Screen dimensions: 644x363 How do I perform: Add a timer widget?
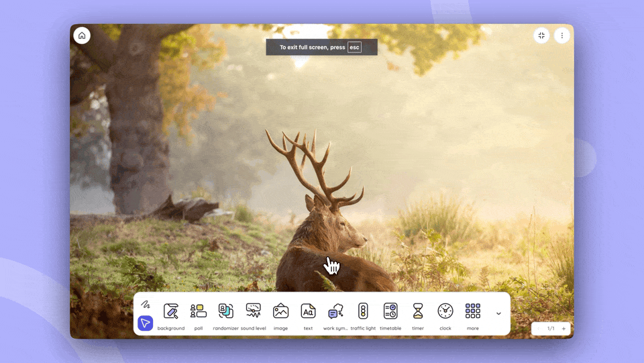418,316
